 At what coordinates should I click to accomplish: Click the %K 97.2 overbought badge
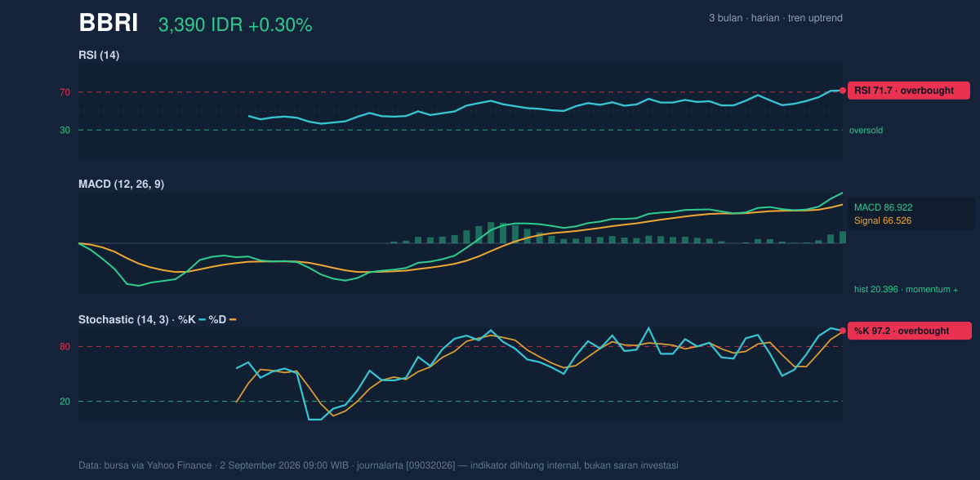pos(910,331)
